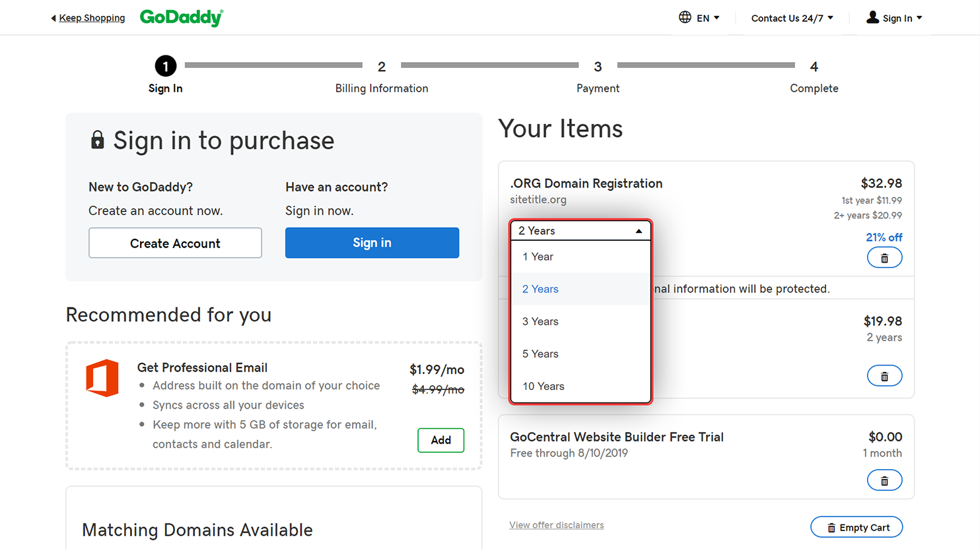The image size is (980, 549).
Task: Add Professional Email to cart
Action: pos(440,440)
